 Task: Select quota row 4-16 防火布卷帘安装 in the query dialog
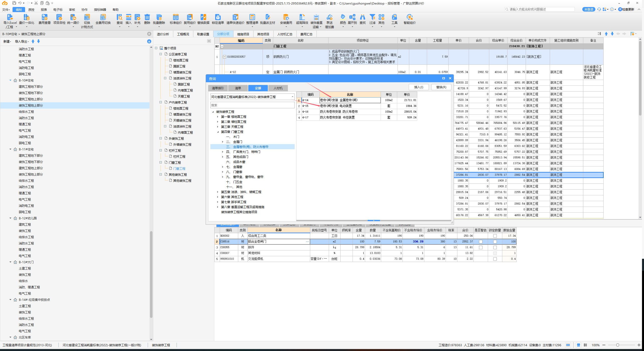(x=357, y=112)
